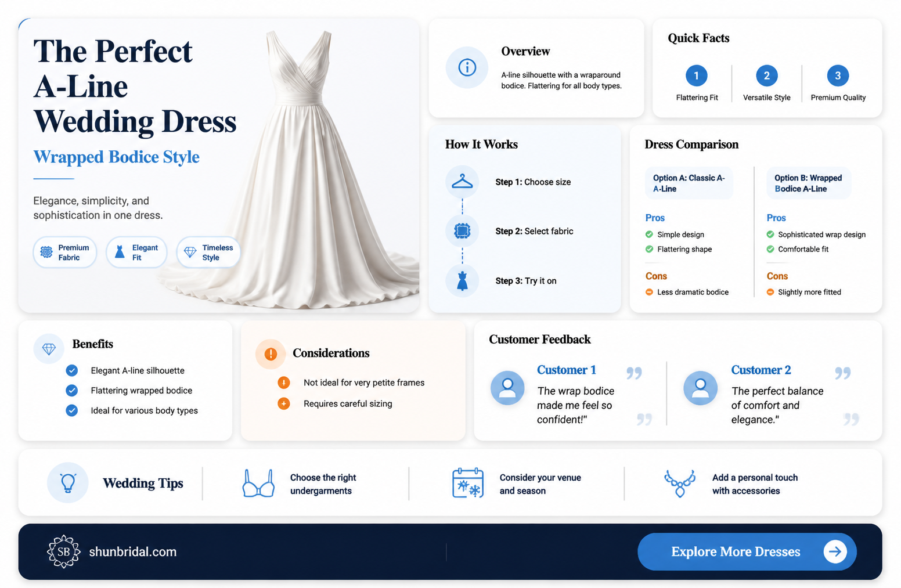The image size is (901, 588).
Task: Click the fabric icon for Step 2
Action: pyautogui.click(x=462, y=231)
